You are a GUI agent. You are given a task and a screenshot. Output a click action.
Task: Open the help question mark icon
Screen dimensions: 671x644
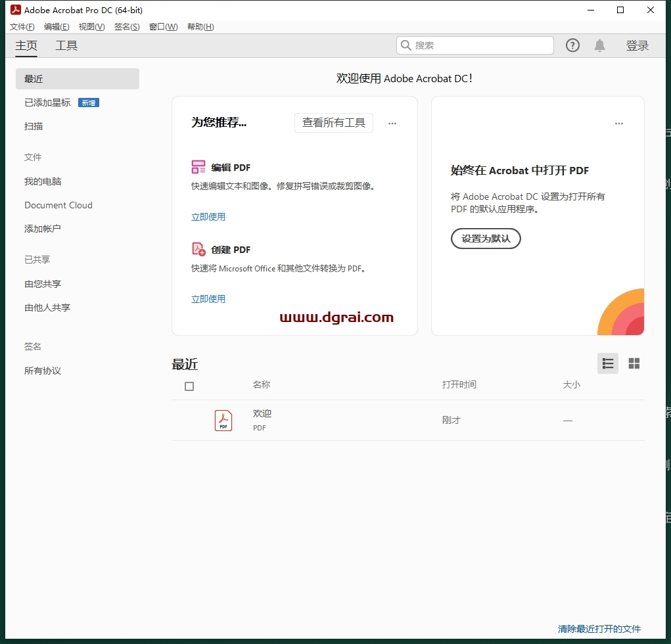[572, 45]
